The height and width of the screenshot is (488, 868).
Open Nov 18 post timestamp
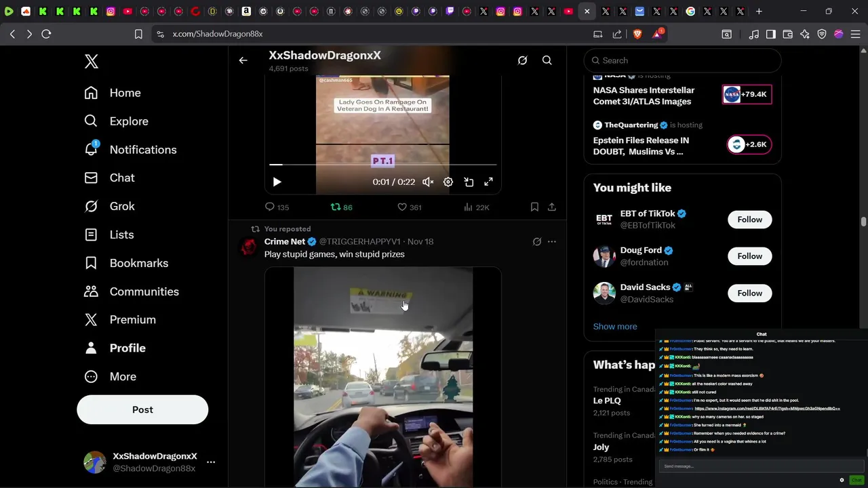(x=420, y=241)
